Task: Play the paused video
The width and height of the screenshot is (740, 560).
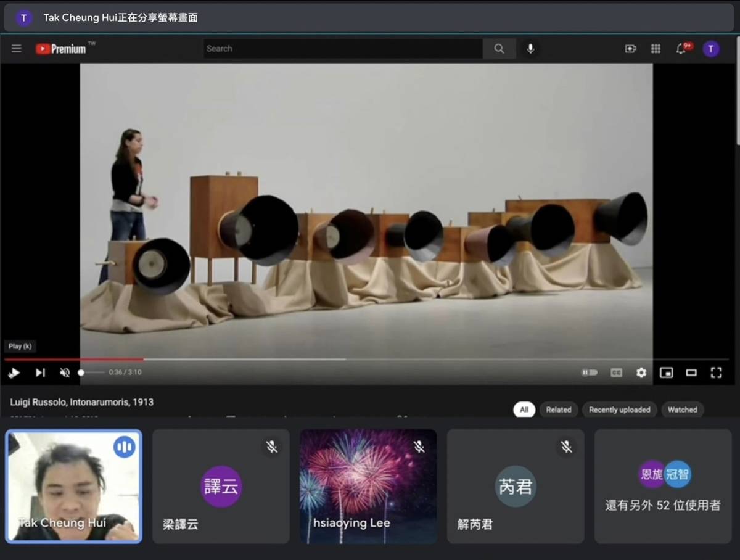Action: click(x=15, y=373)
